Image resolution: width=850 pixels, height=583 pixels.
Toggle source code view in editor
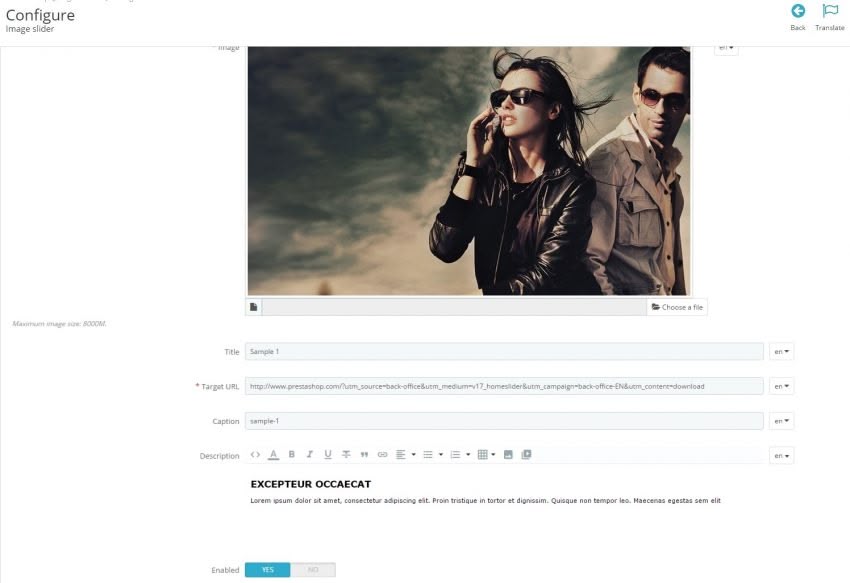point(255,454)
